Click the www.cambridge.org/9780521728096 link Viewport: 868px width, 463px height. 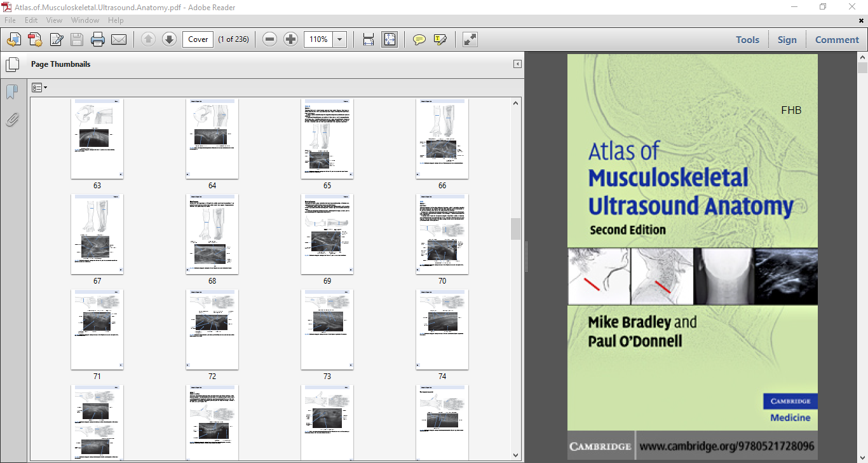(727, 446)
